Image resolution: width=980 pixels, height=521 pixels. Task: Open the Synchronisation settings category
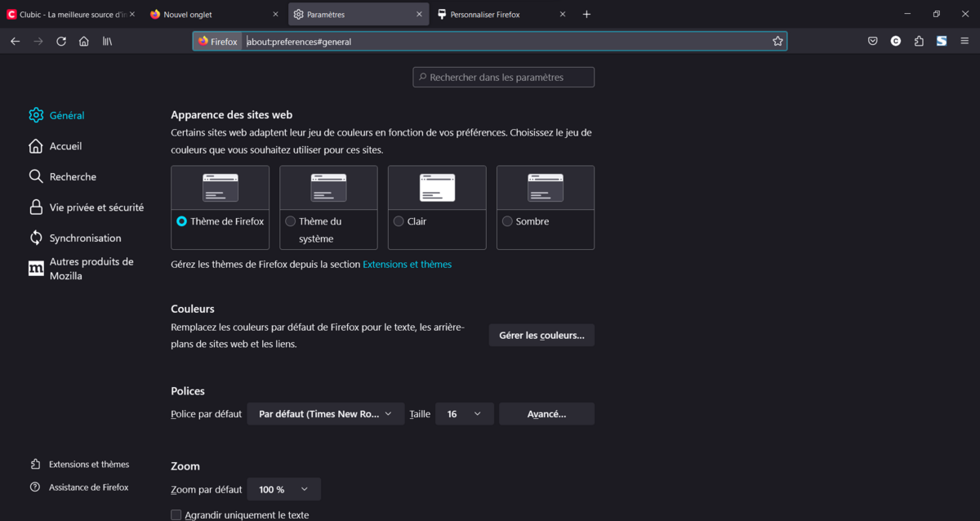[74, 238]
